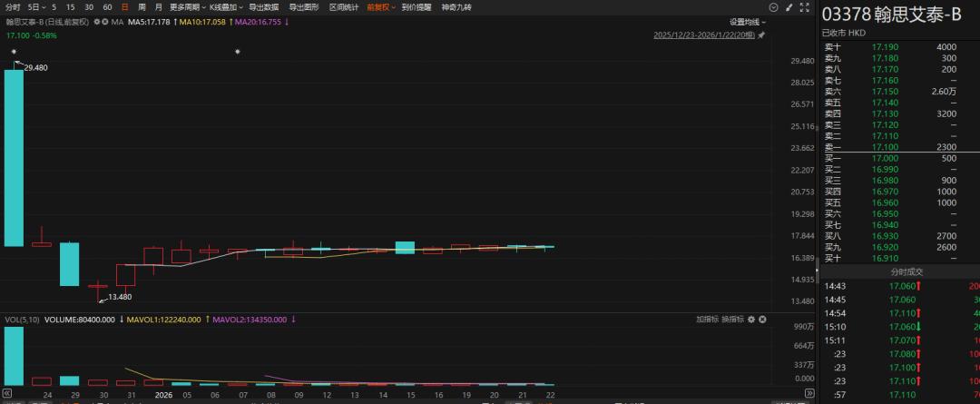Open 到价提醒 price alert
Screen dimensions: 980x404
tap(416, 7)
